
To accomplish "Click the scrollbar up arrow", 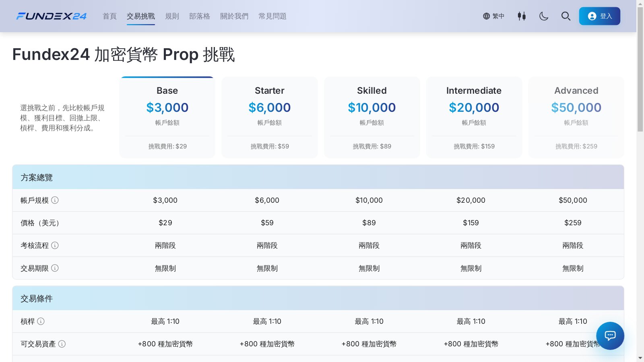I will click(x=640, y=3).
